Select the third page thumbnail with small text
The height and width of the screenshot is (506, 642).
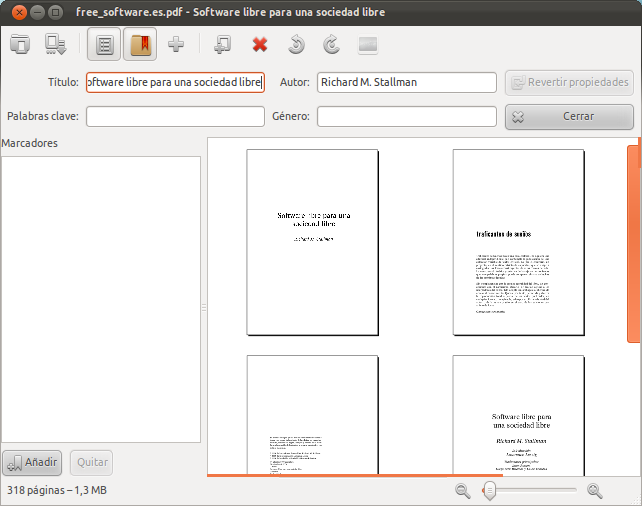(x=312, y=415)
